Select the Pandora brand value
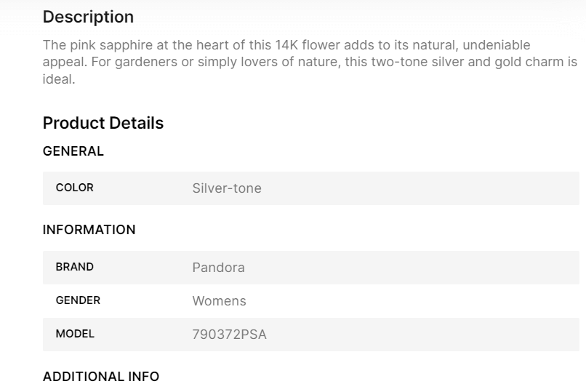The height and width of the screenshot is (392, 586). click(218, 268)
